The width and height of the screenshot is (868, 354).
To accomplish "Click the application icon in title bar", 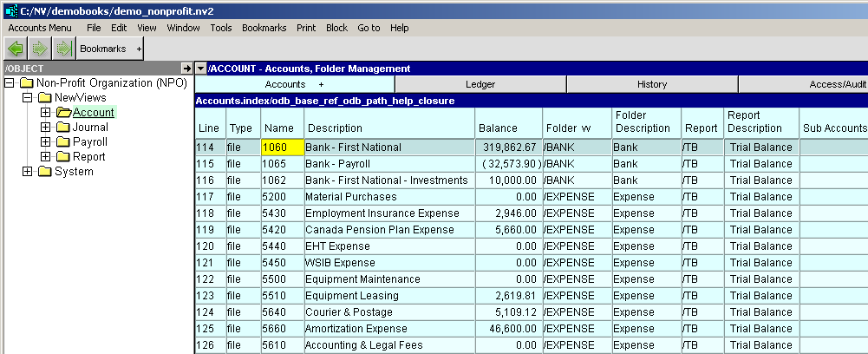I will click(x=10, y=10).
